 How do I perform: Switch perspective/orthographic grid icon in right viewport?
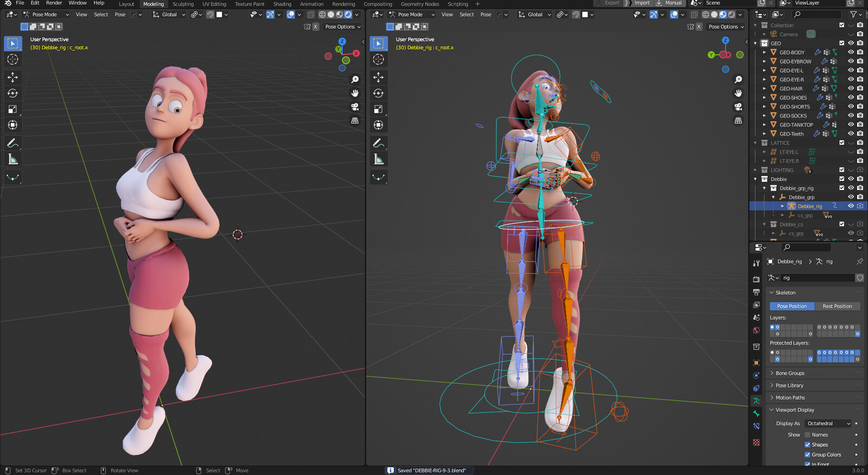(x=738, y=121)
